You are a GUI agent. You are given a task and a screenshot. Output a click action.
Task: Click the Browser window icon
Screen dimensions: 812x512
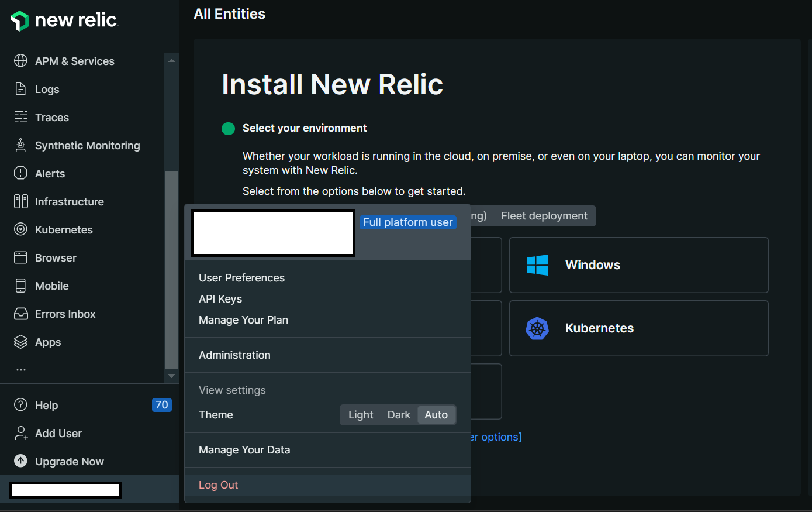click(20, 257)
